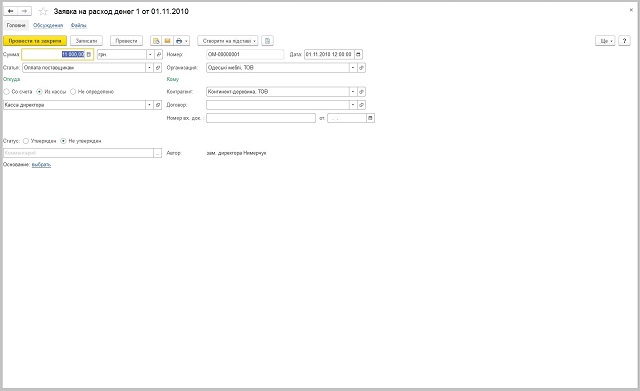Open the comment editor ellipsis button
Screen dimensions: 640x391
(158, 153)
